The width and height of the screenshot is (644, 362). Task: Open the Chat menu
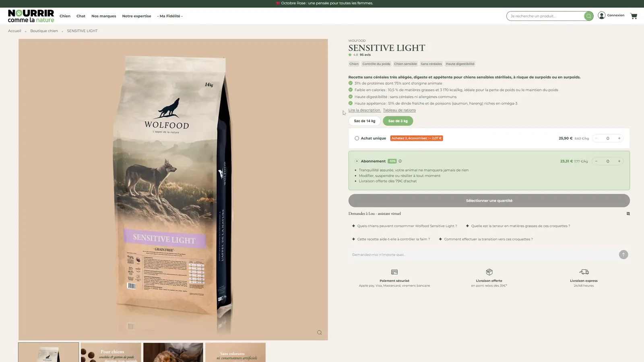point(81,16)
